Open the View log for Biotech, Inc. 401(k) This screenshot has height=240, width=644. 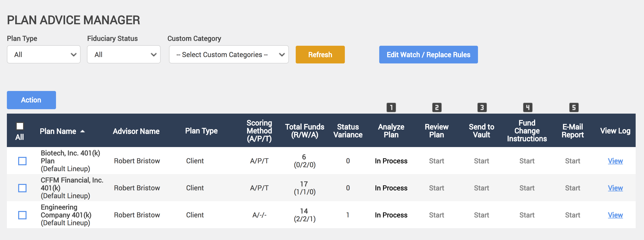pyautogui.click(x=615, y=161)
